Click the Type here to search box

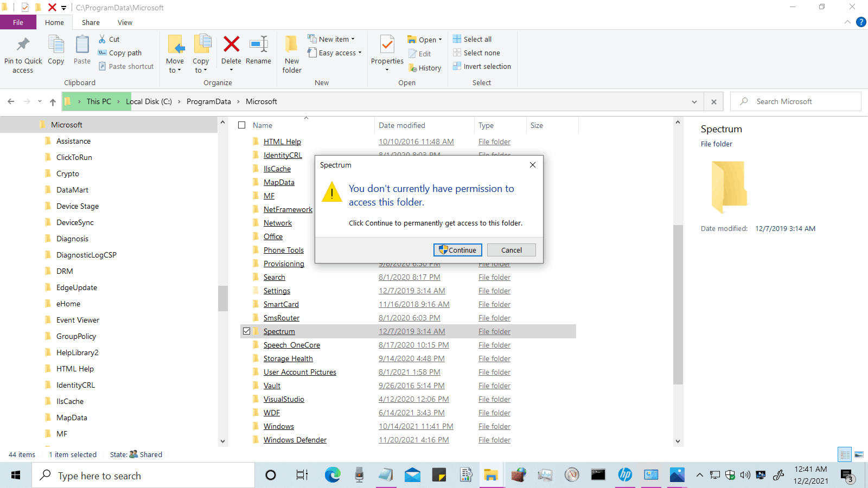pyautogui.click(x=143, y=476)
